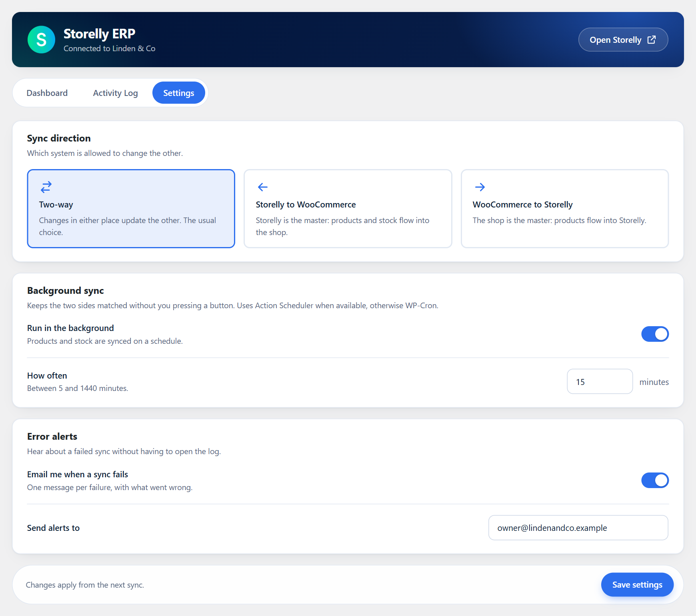696x616 pixels.
Task: Click 'Products and stock are synced on a schedule.'
Action: pos(105,341)
